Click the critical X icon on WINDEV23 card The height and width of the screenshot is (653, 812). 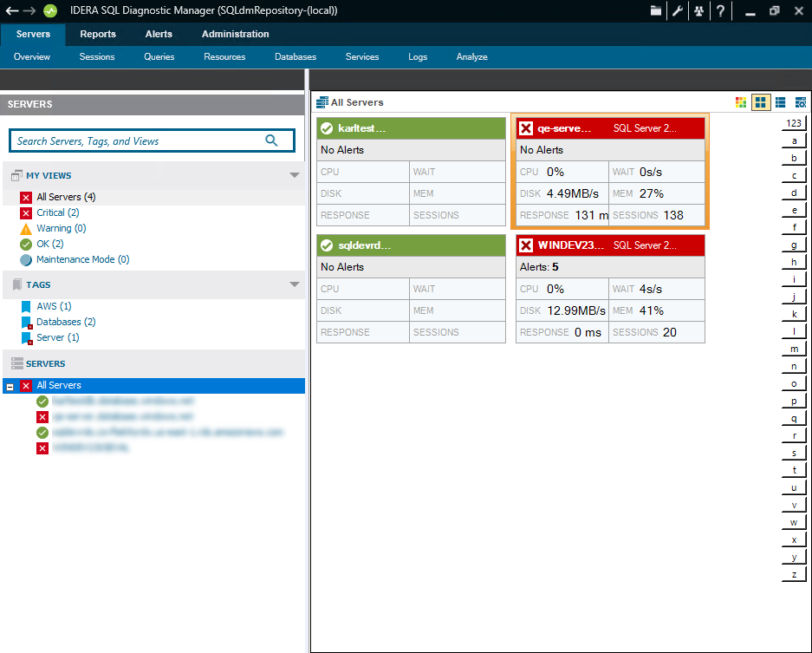pyautogui.click(x=526, y=245)
